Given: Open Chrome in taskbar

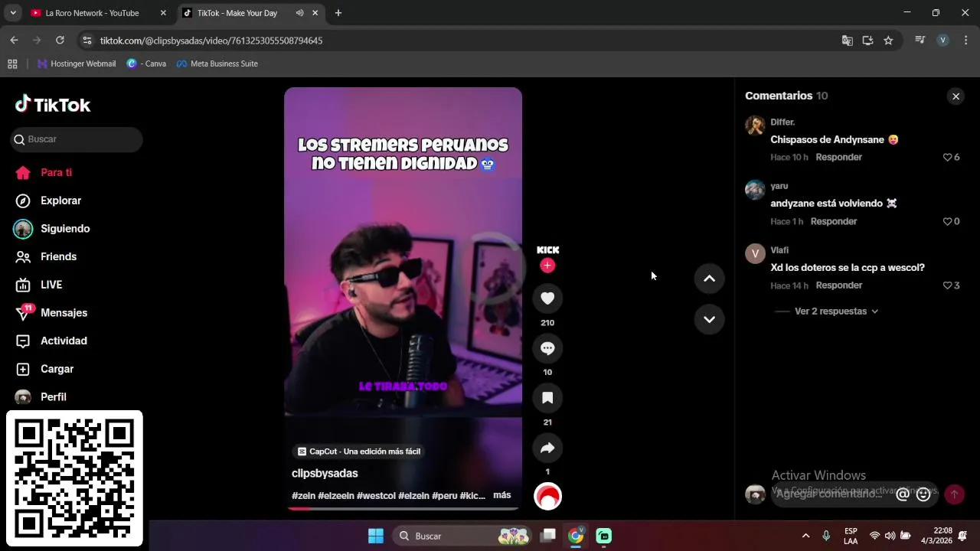Looking at the screenshot, I should click(576, 536).
